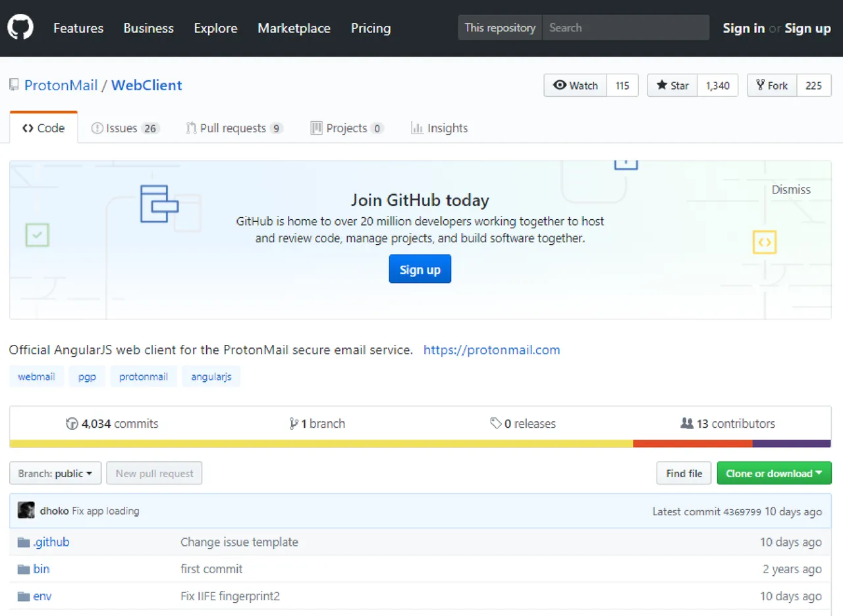Open the Change issue template commit
843x616 pixels.
click(x=239, y=542)
